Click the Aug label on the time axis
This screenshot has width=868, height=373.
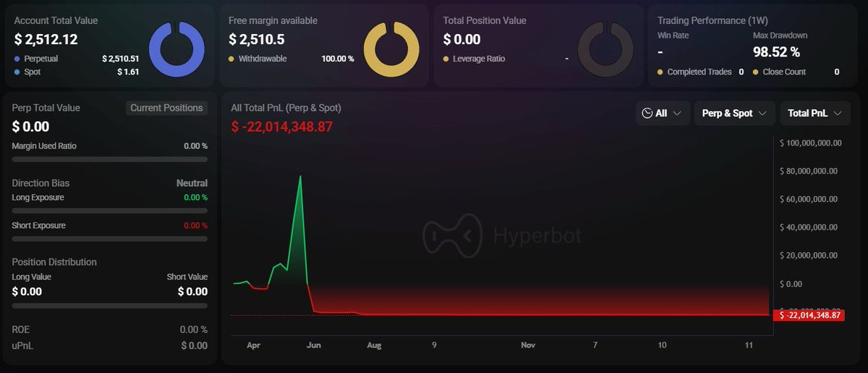[374, 345]
